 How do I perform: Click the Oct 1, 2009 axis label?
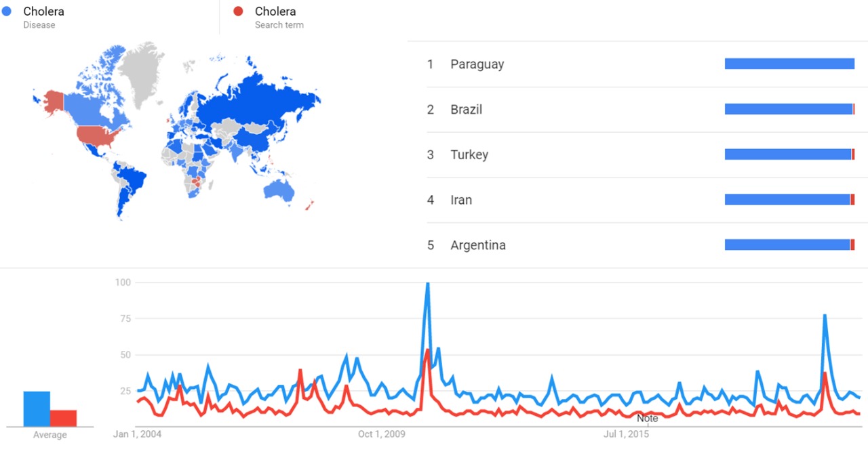[x=381, y=434]
